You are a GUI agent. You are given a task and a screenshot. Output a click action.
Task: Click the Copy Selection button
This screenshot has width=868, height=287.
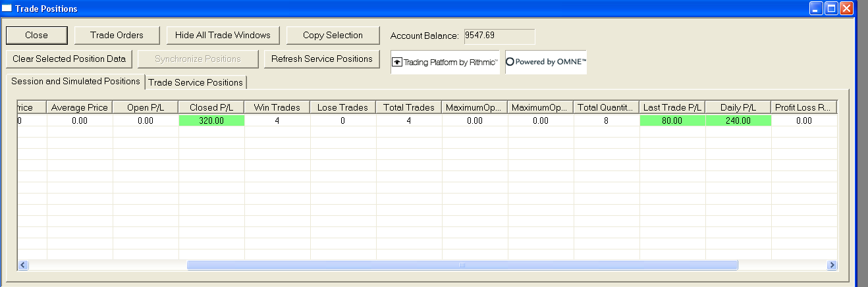(x=333, y=35)
